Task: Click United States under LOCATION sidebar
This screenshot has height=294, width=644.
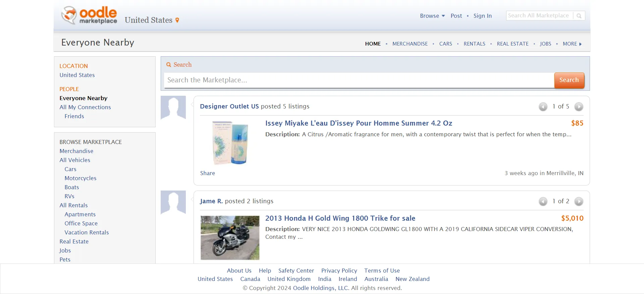Action: 77,75
